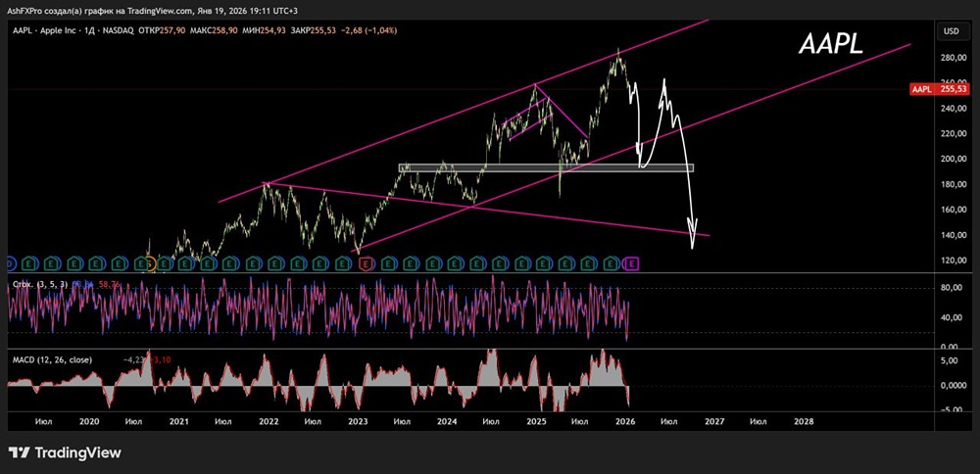Click the 2026 time axis label
This screenshot has height=474, width=980.
(x=625, y=421)
